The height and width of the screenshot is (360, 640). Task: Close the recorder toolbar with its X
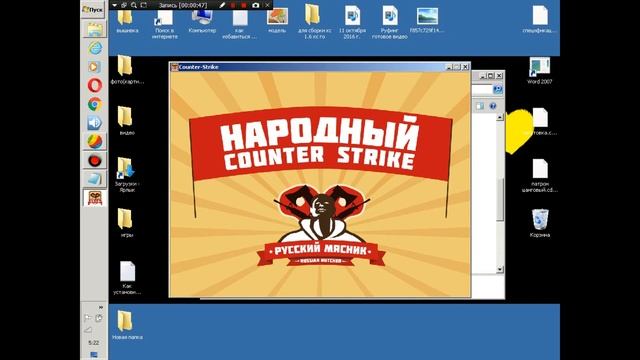click(267, 5)
